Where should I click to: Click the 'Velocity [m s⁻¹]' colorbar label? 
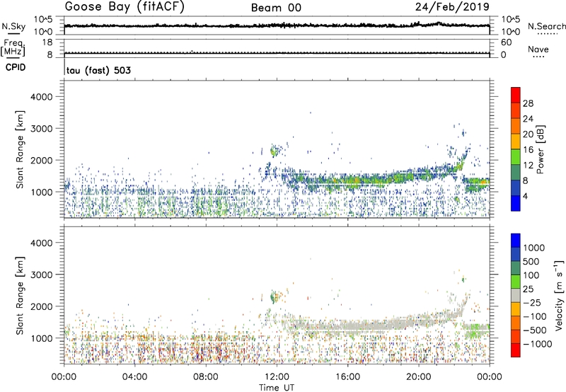(x=559, y=295)
